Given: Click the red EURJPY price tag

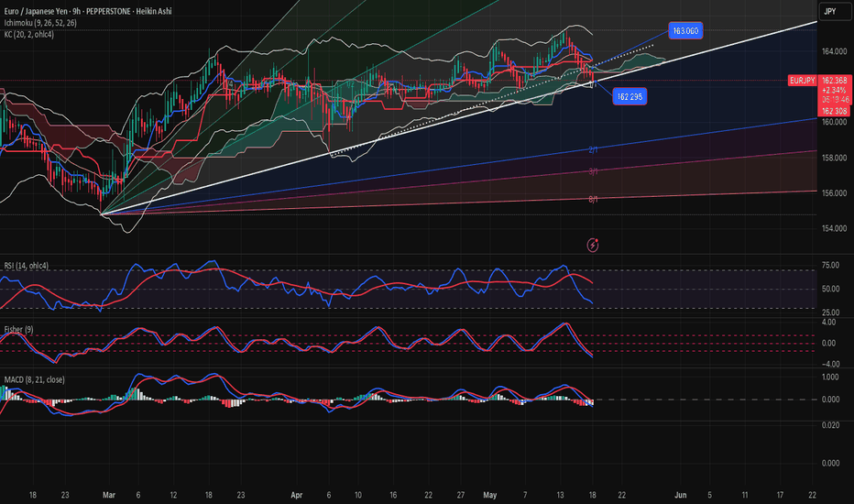Looking at the screenshot, I should [x=803, y=81].
